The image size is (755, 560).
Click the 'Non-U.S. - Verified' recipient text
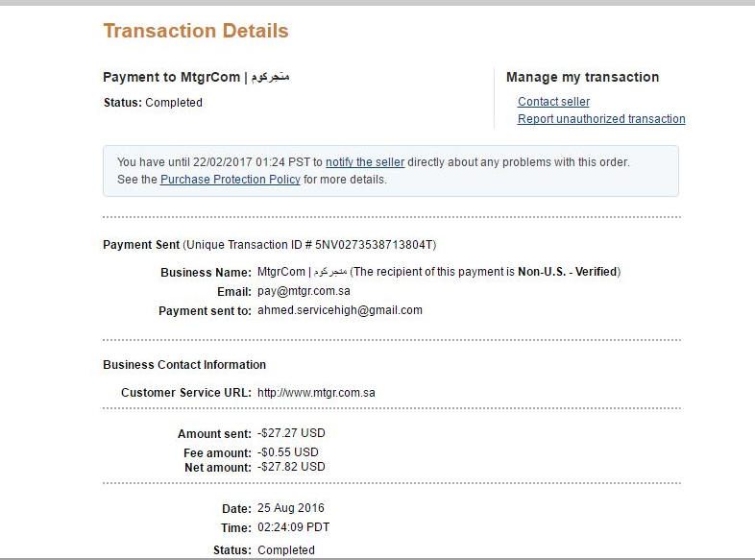coord(569,272)
